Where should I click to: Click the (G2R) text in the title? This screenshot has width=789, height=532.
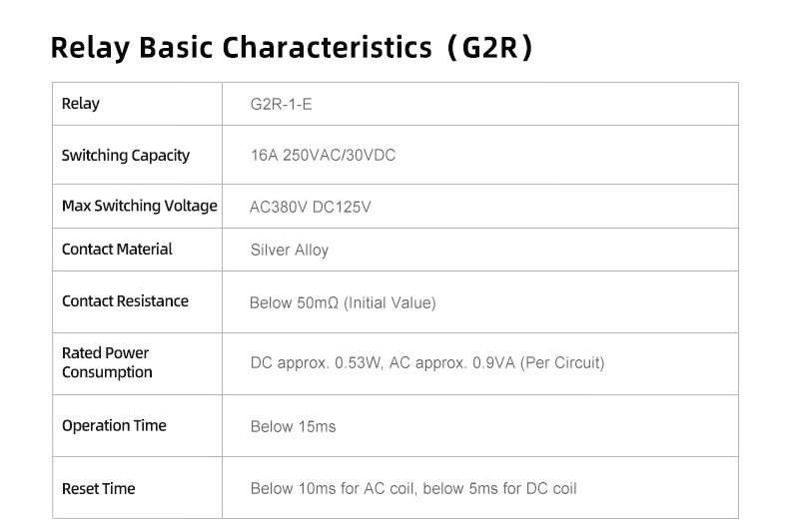coord(489,48)
